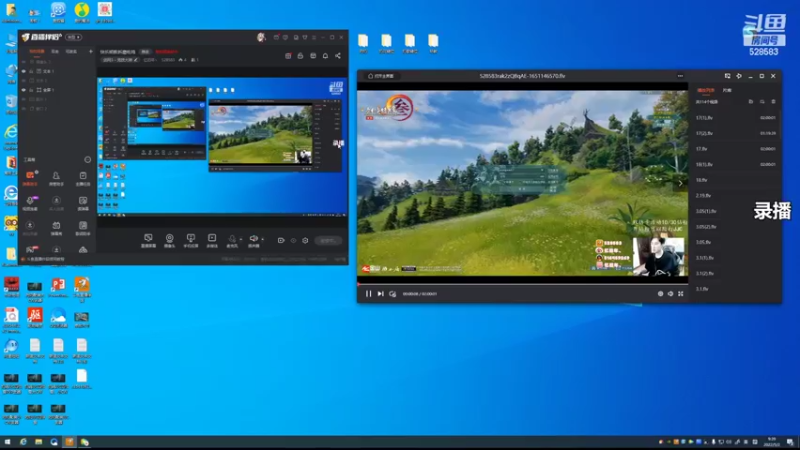Click the start-live button in streaming app
This screenshot has height=450, width=800.
point(328,240)
